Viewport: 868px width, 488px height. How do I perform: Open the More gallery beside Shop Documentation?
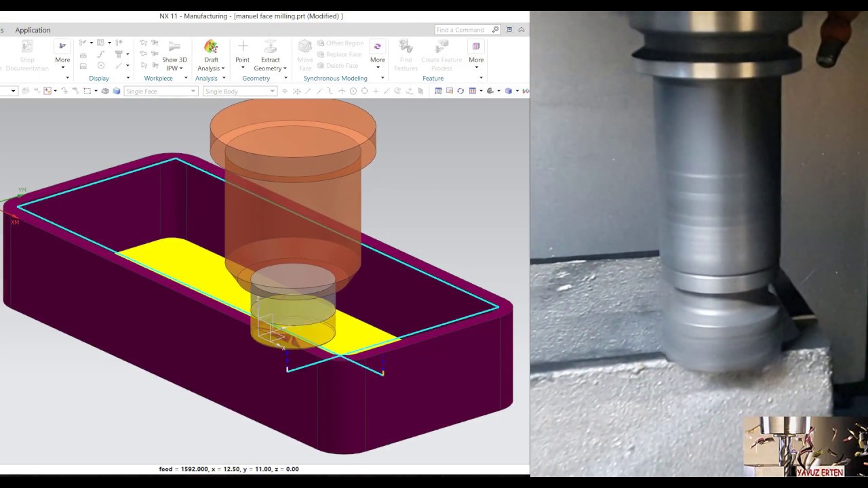point(62,55)
